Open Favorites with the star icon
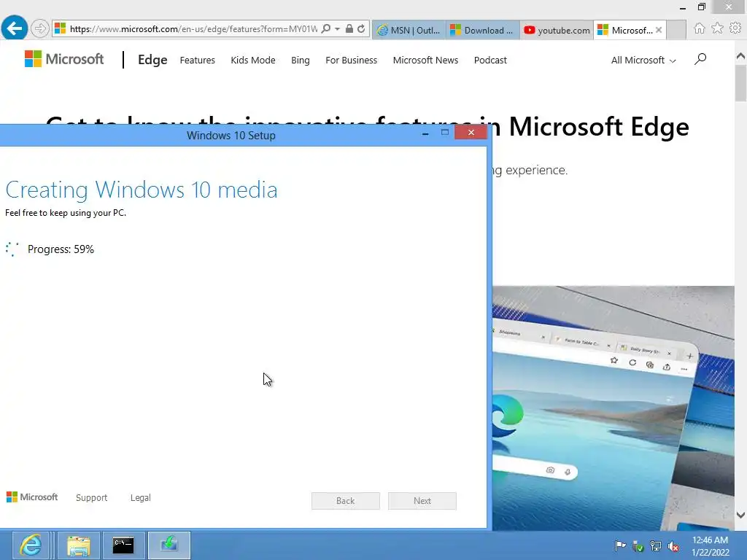 pos(717,28)
